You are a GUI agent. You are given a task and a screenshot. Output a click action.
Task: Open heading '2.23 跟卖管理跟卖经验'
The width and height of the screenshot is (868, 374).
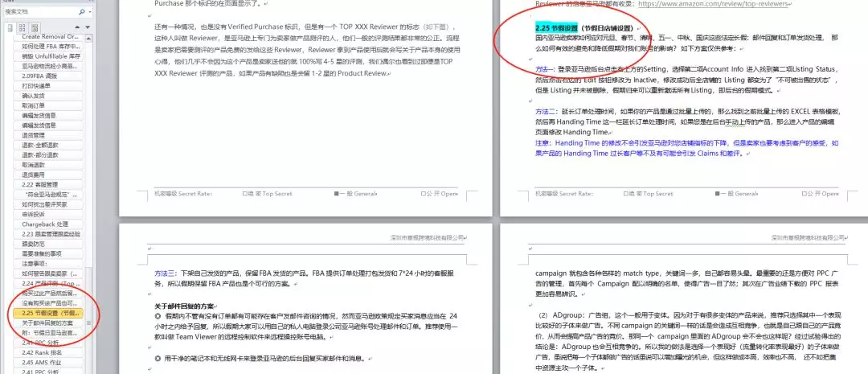pyautogui.click(x=50, y=234)
